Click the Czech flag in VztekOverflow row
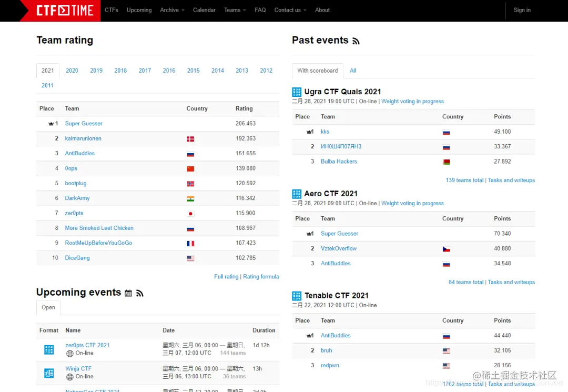This screenshot has width=568, height=392. click(447, 249)
